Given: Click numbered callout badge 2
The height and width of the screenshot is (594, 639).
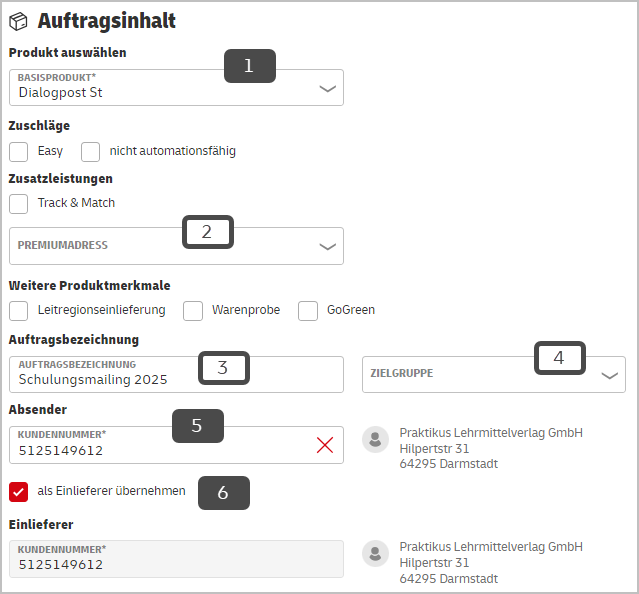Looking at the screenshot, I should coord(208,232).
